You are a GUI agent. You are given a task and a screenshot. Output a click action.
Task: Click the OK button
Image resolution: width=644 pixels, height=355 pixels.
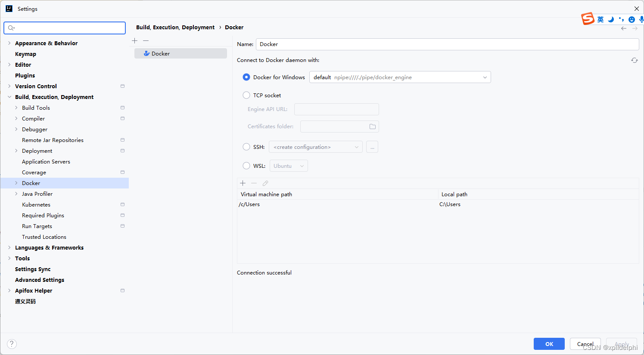(549, 344)
